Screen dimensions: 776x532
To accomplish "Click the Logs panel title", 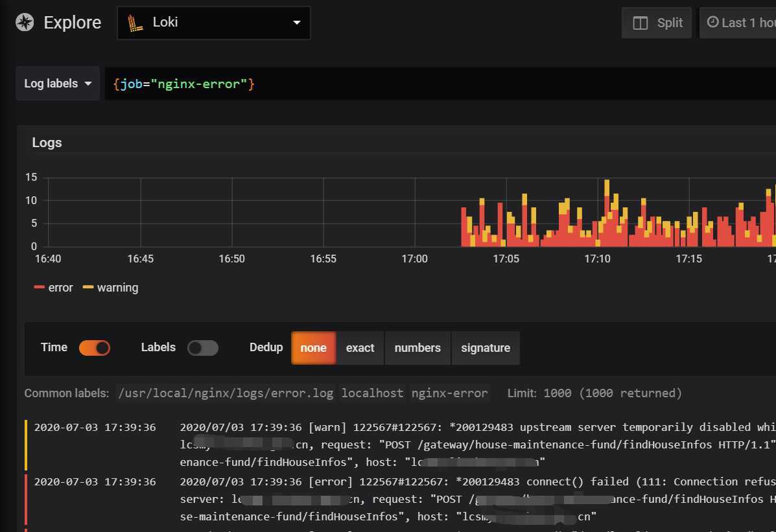I will pyautogui.click(x=47, y=143).
